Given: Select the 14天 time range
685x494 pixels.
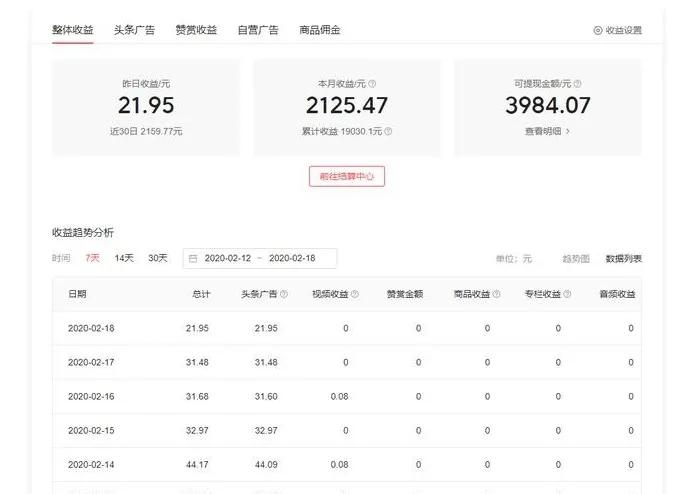Looking at the screenshot, I should pos(124,258).
